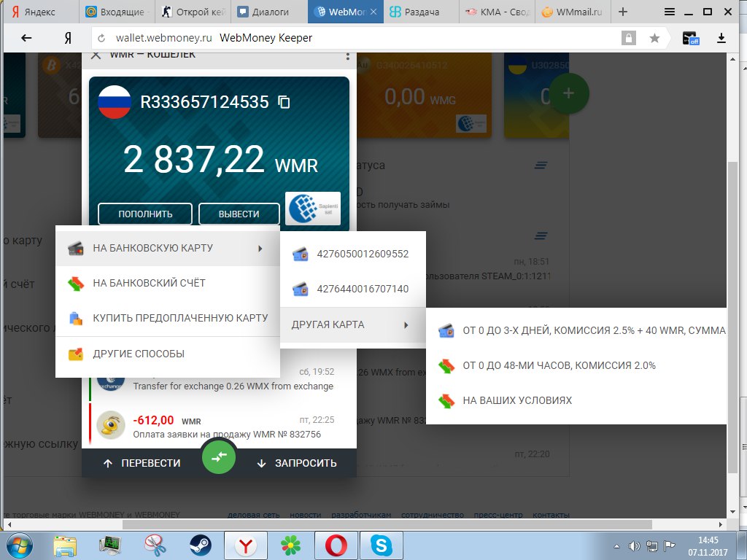Switch to the Входящие tab
747x560 pixels.
[117, 12]
